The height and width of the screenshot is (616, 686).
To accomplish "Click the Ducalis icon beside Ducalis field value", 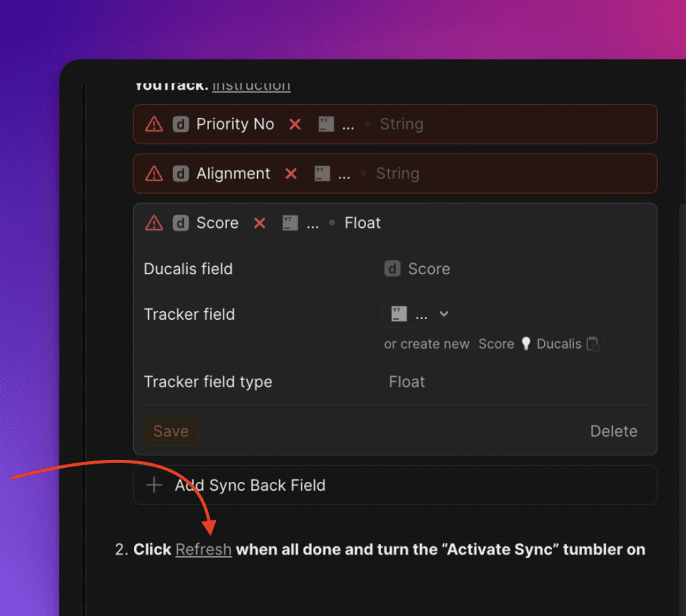I will click(393, 269).
